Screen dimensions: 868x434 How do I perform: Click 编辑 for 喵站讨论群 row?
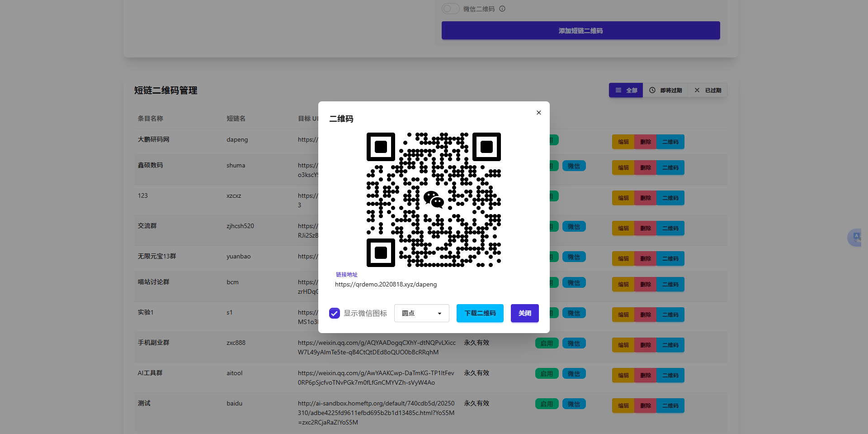(x=623, y=284)
